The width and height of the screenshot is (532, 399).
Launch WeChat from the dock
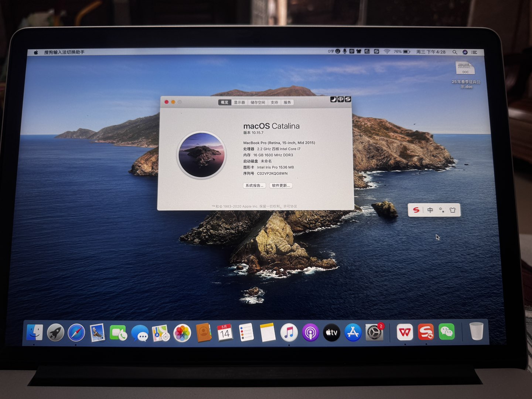click(x=446, y=332)
